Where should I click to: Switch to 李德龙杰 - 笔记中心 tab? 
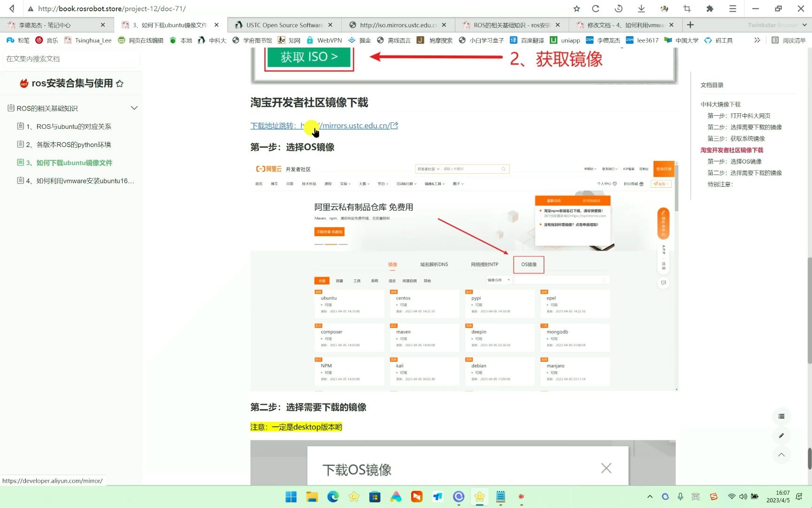click(x=57, y=25)
